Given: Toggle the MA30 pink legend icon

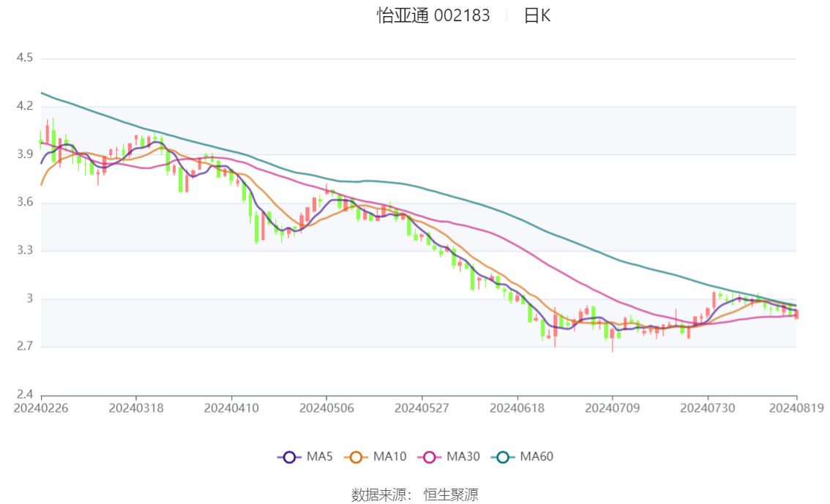Looking at the screenshot, I should click(x=430, y=457).
